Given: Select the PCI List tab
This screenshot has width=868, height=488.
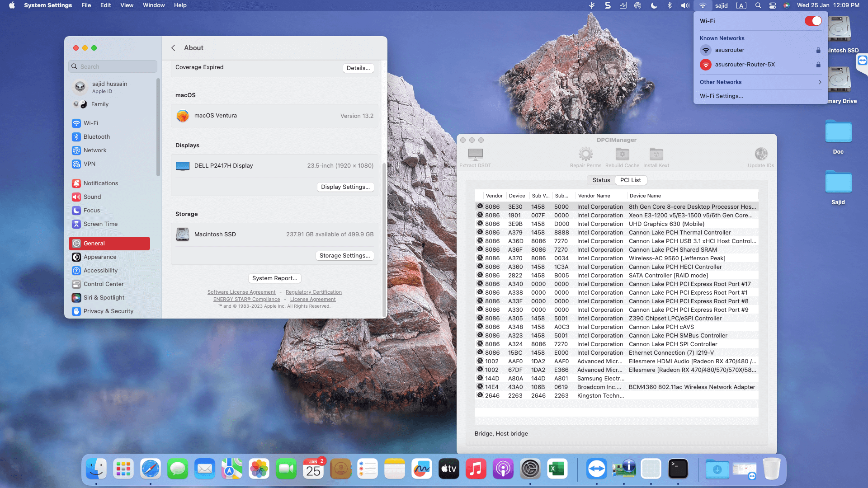Looking at the screenshot, I should (631, 180).
